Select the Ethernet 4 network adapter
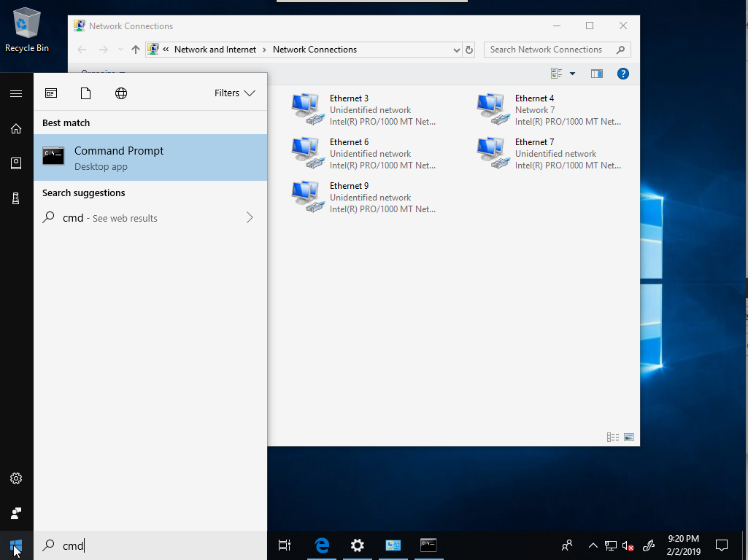This screenshot has width=748, height=560. pos(534,98)
